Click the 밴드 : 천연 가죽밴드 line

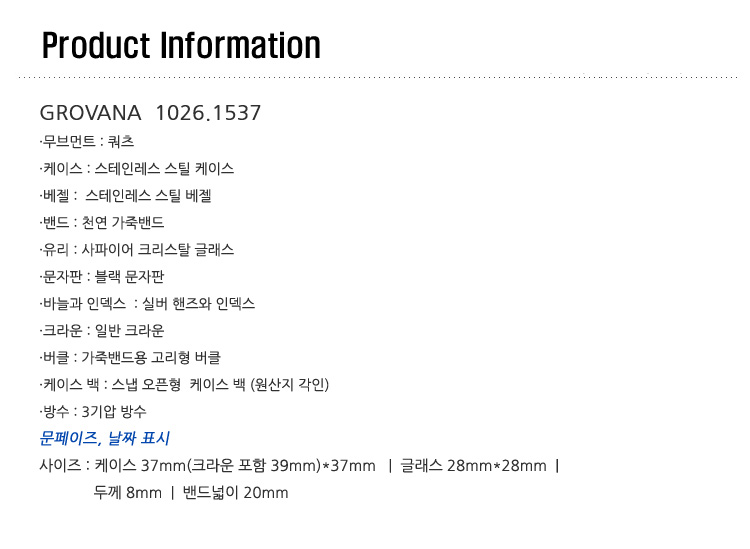click(102, 222)
